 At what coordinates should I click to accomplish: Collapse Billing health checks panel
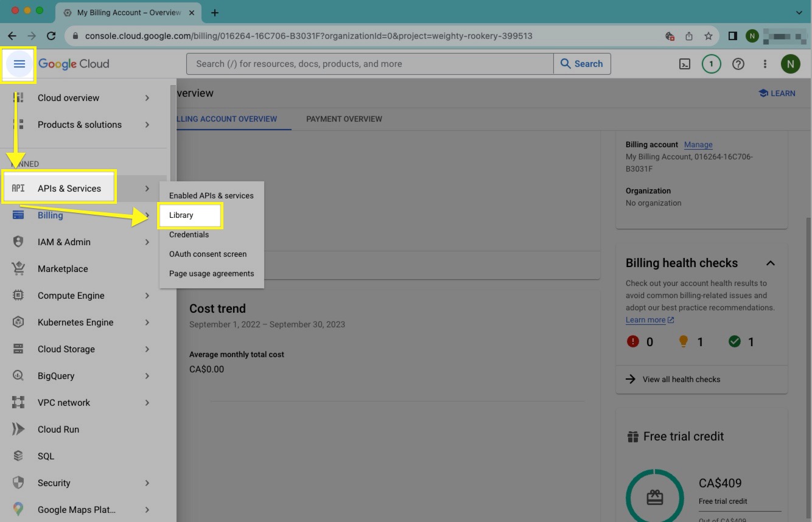click(x=771, y=263)
